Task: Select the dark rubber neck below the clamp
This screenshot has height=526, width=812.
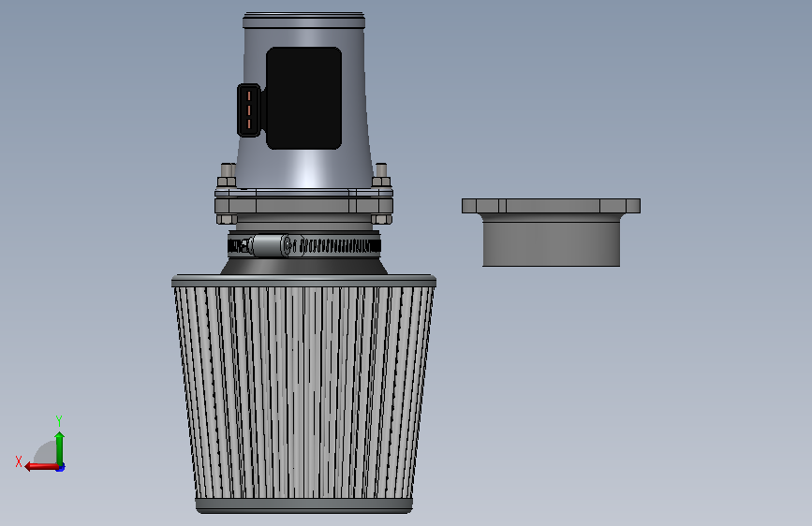Action: 304,265
